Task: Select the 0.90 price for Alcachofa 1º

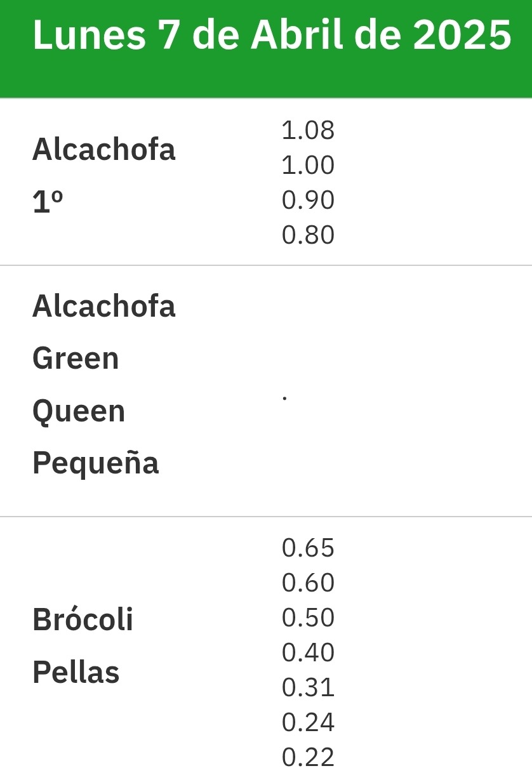Action: click(x=308, y=200)
